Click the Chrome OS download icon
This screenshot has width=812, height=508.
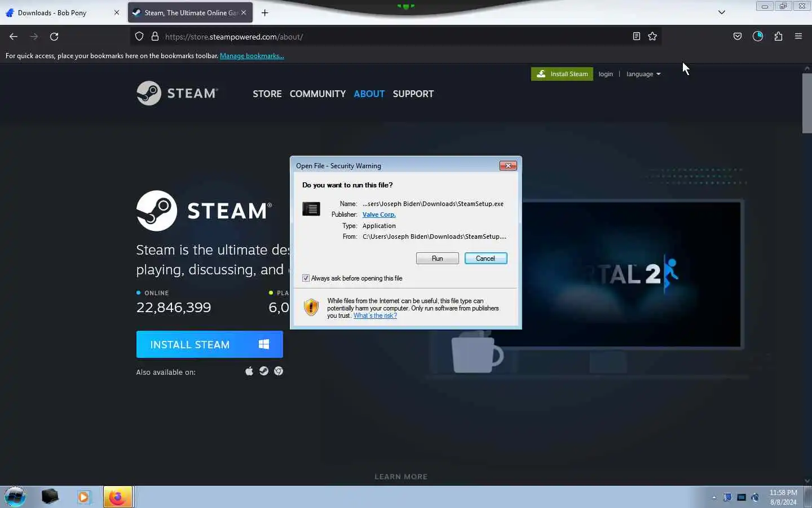point(279,371)
